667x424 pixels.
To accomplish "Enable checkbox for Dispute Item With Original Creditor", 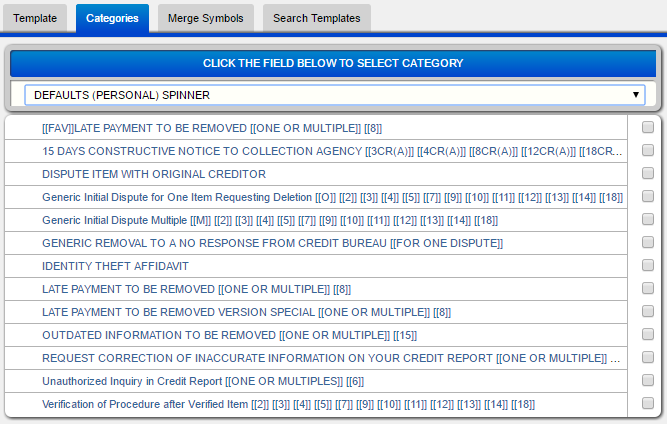I will [647, 173].
